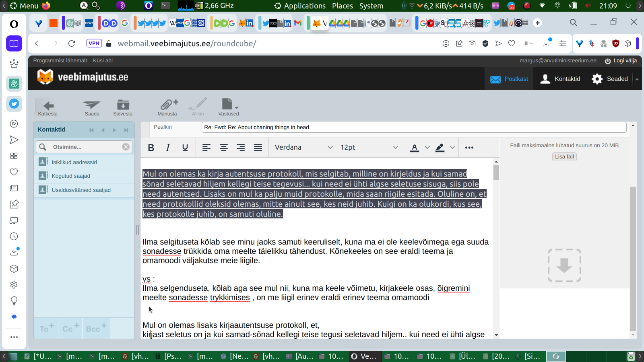Screen dimensions: 644x362
Task: Select the Kogutud saajad address book
Action: (84, 176)
